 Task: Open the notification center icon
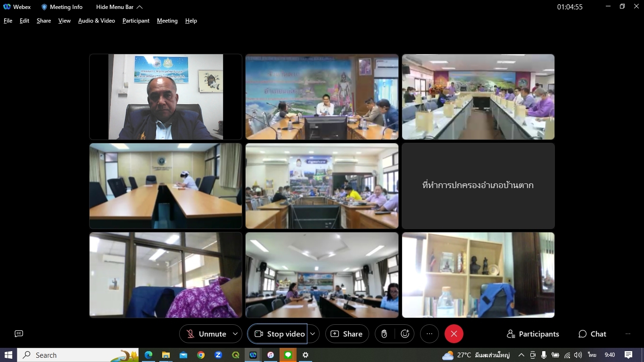tap(628, 355)
